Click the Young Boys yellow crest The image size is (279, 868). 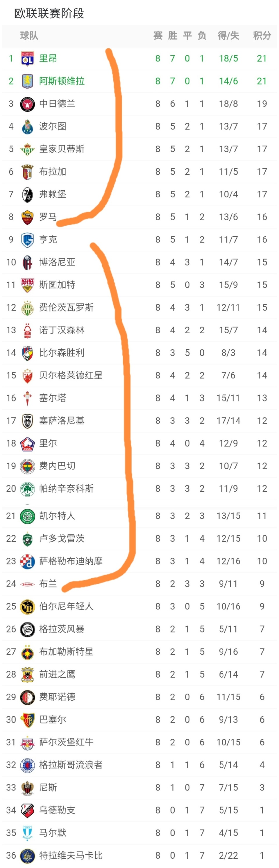[x=27, y=607]
